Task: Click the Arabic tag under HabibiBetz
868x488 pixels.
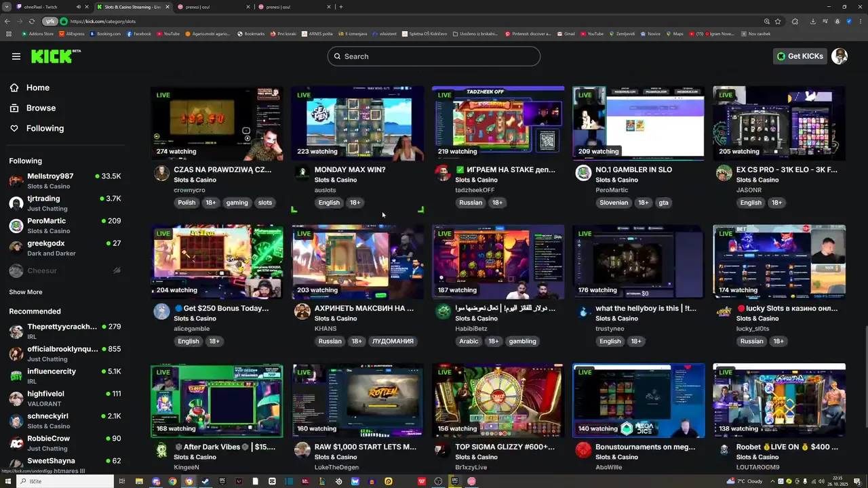Action: pyautogui.click(x=469, y=342)
